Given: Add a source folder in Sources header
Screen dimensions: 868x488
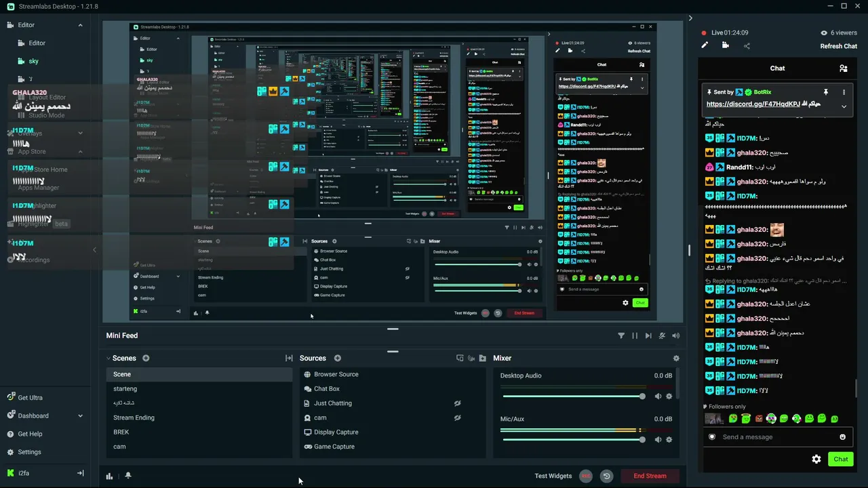Looking at the screenshot, I should (482, 358).
